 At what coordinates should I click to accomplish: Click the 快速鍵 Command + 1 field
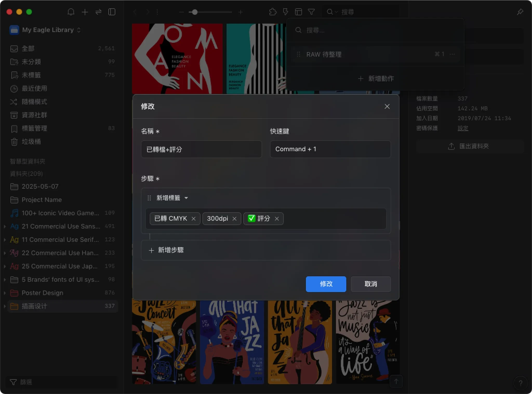tap(330, 149)
